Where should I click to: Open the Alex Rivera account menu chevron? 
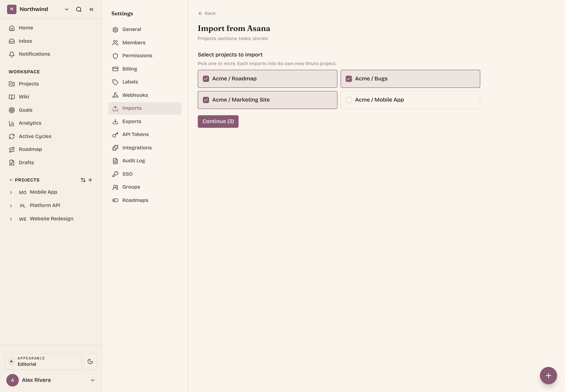[92, 380]
